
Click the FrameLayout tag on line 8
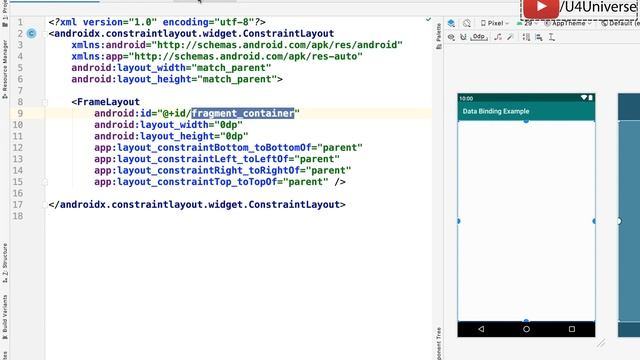(x=106, y=102)
